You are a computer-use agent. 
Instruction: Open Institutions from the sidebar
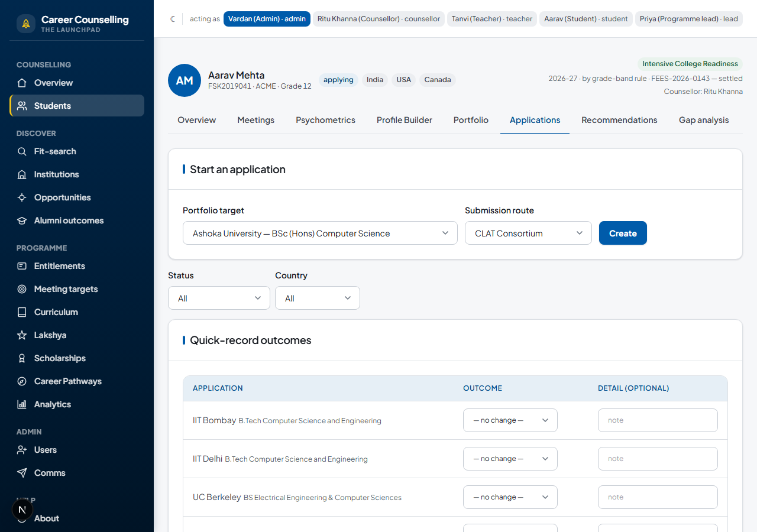tap(77, 174)
